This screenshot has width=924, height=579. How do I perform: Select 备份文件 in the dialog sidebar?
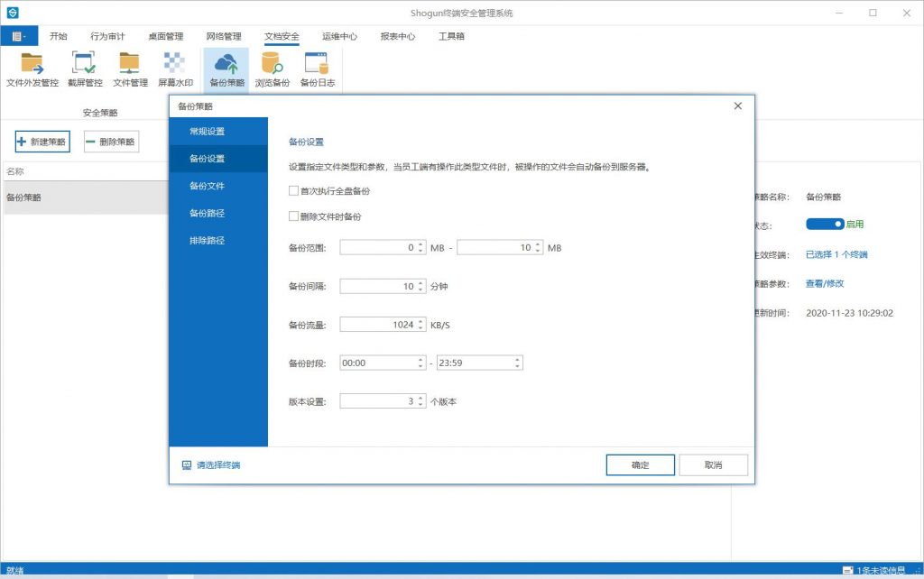pos(208,186)
